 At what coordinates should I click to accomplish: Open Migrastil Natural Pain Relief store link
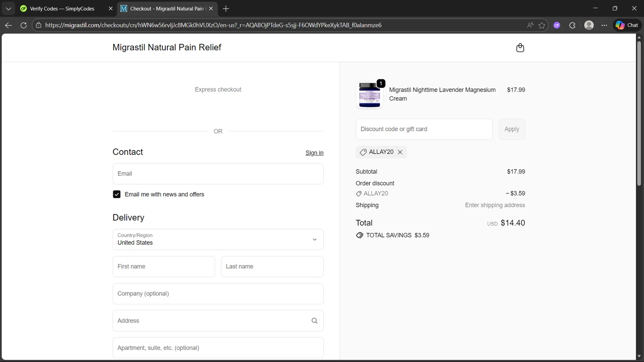167,47
